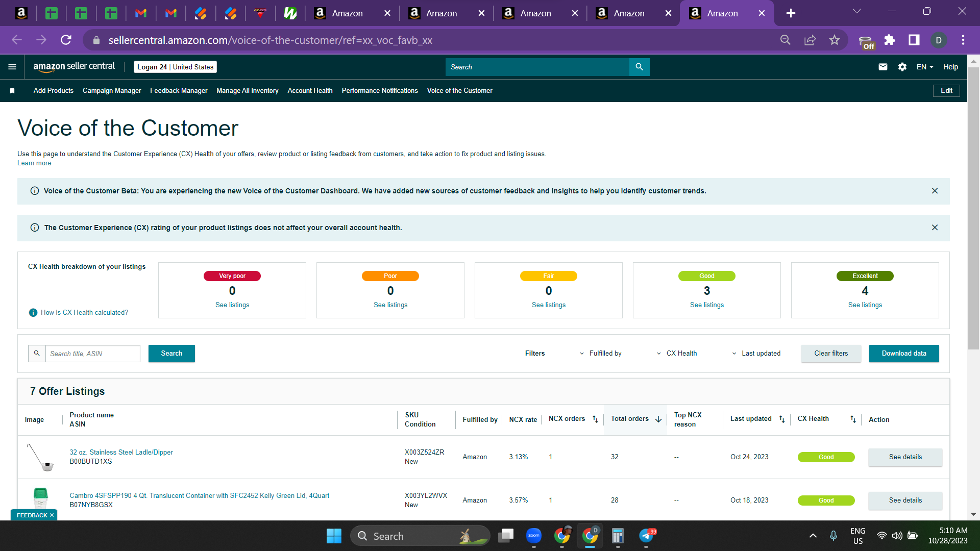This screenshot has width=980, height=551.
Task: Open Performance Notifications
Action: pyautogui.click(x=380, y=91)
